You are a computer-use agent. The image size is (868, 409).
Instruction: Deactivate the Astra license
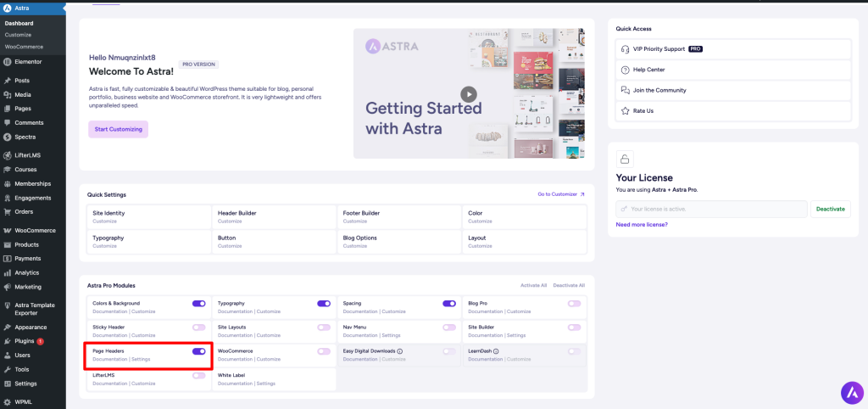830,209
